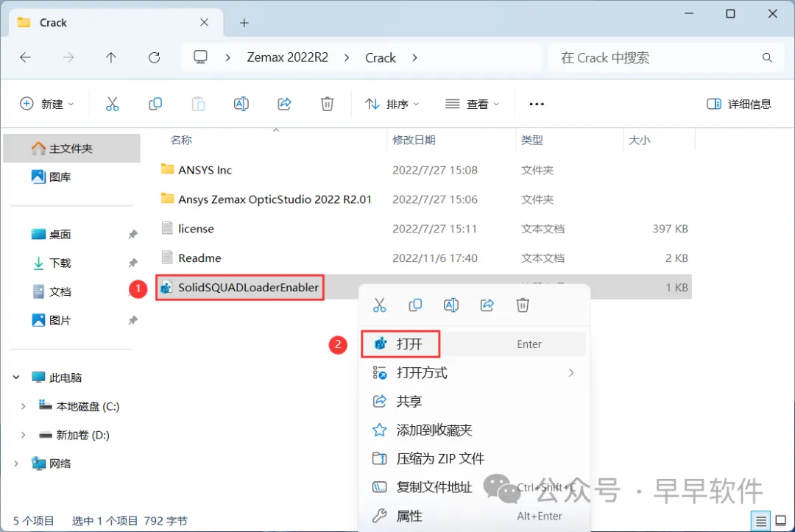Open a new tab with plus button
Screen dimensions: 795x532
coord(244,23)
